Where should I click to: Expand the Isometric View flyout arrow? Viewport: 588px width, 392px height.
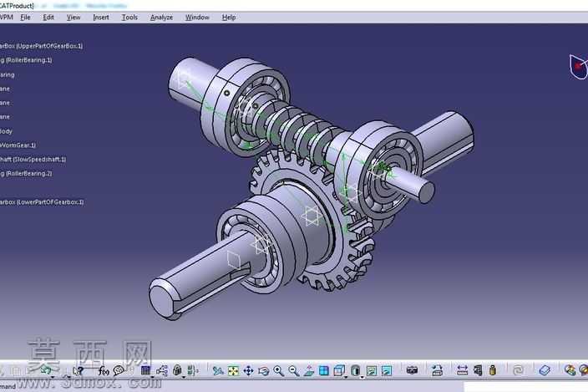346,377
